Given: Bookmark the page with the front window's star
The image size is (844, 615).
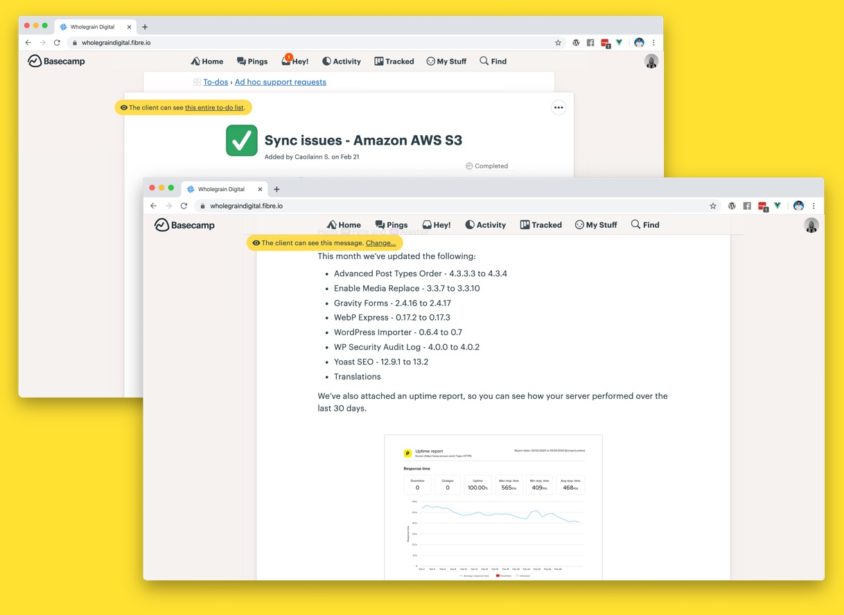Looking at the screenshot, I should (x=713, y=206).
